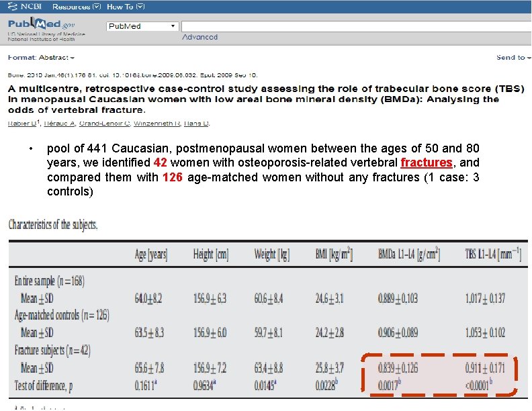Click the 'Age-matched controls (n=126)' row label

(x=62, y=315)
